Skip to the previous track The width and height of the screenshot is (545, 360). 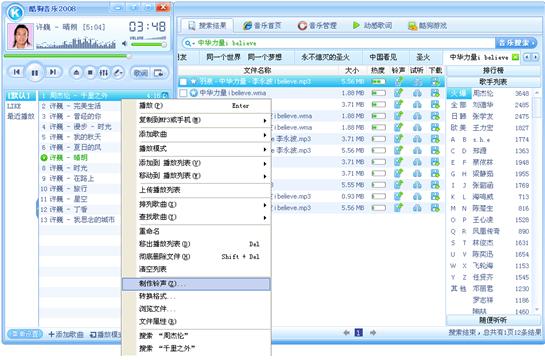click(x=16, y=72)
